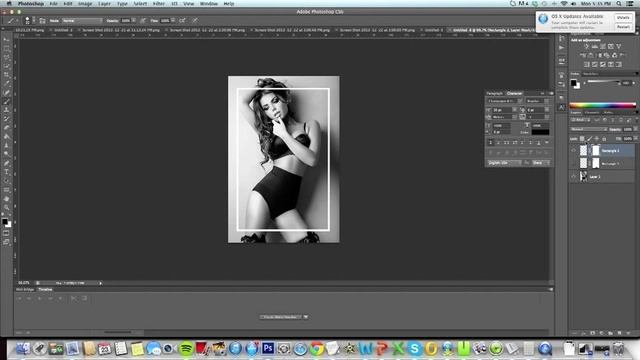Open the Create Video Timeline dropdown arrow

tap(306, 317)
